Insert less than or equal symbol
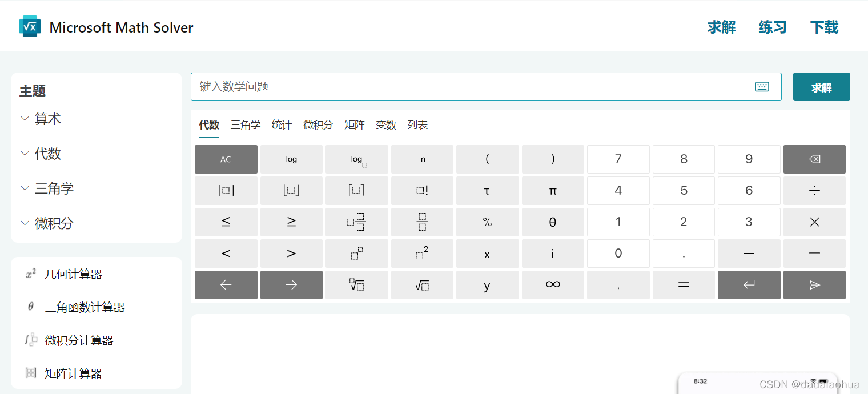868x394 pixels. click(226, 222)
